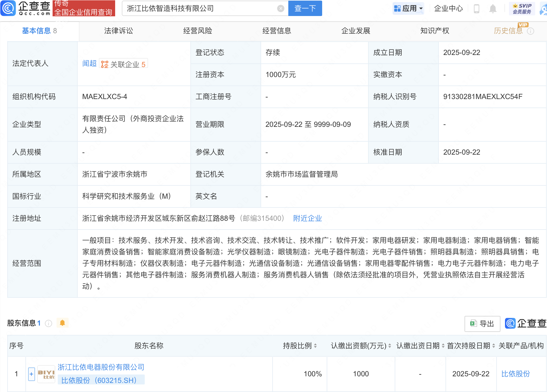Click the 查一下 search button

tap(305, 8)
